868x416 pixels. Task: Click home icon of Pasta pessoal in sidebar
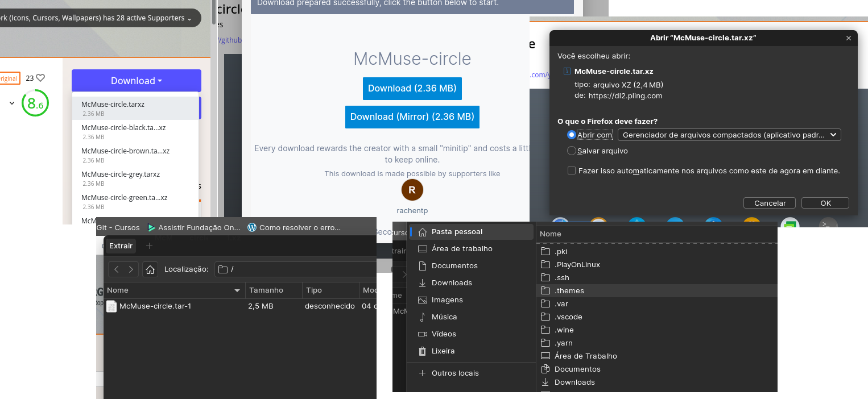(422, 232)
